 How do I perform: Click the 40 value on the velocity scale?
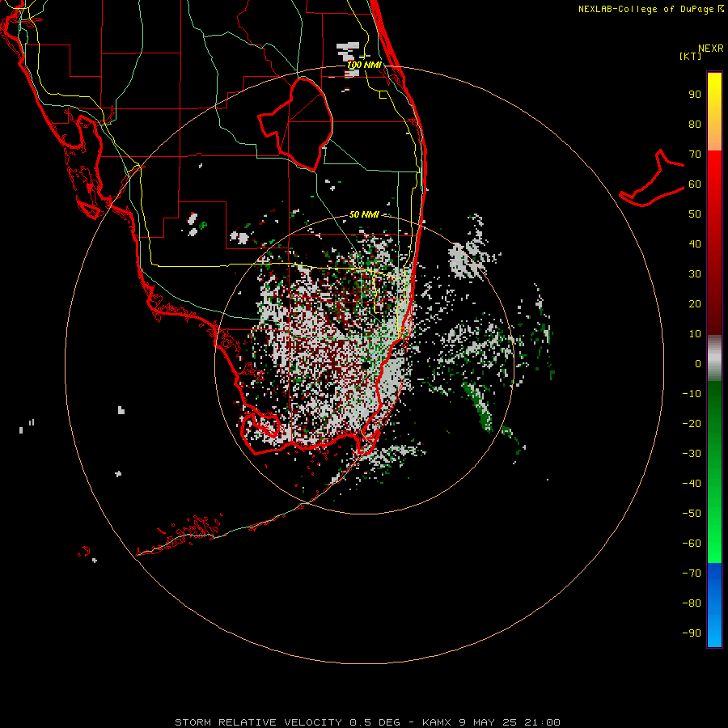tap(695, 244)
